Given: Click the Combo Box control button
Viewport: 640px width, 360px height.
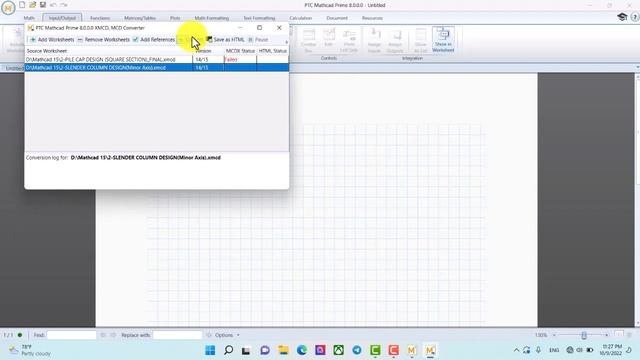Looking at the screenshot, I should pyautogui.click(x=309, y=40).
